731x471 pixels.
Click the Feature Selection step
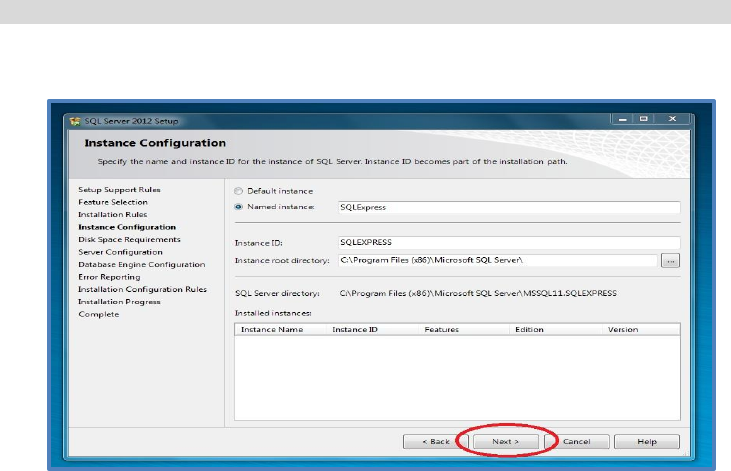click(x=113, y=202)
